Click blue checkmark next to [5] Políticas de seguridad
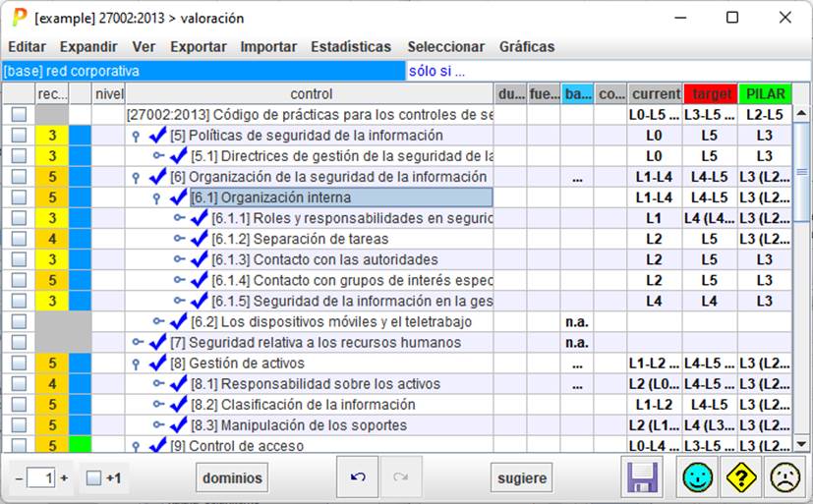This screenshot has height=504, width=813. (157, 135)
